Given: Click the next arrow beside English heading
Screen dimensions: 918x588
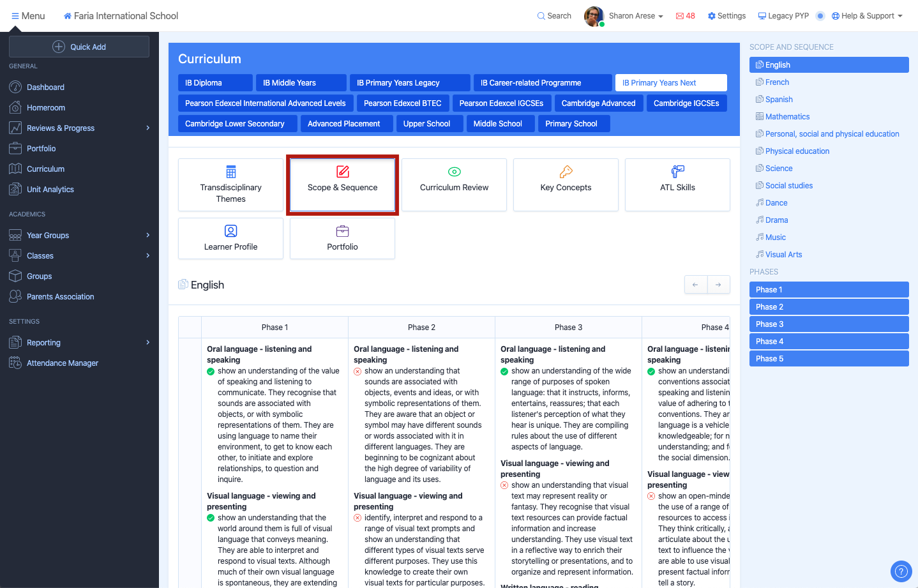Looking at the screenshot, I should coord(718,285).
